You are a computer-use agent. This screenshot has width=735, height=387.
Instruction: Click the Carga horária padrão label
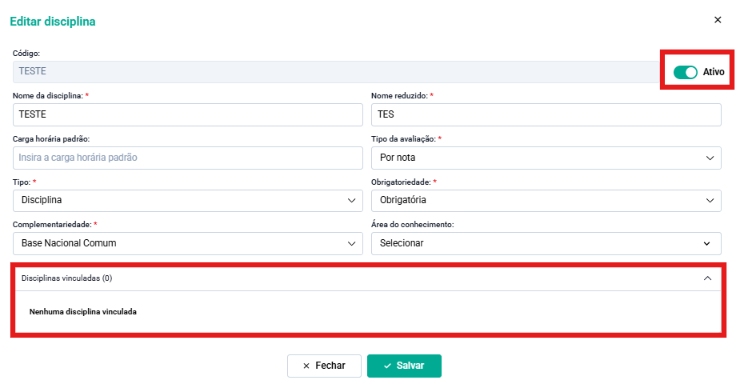click(51, 139)
